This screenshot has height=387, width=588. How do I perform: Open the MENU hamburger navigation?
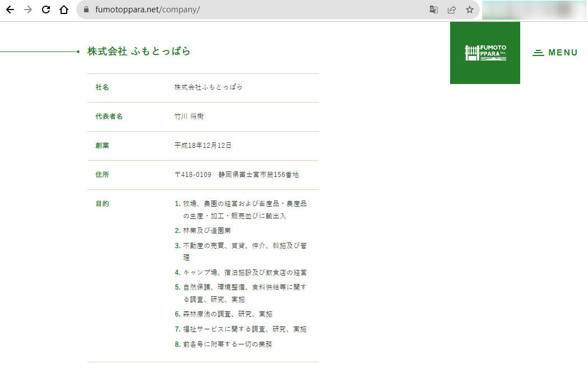tap(555, 53)
